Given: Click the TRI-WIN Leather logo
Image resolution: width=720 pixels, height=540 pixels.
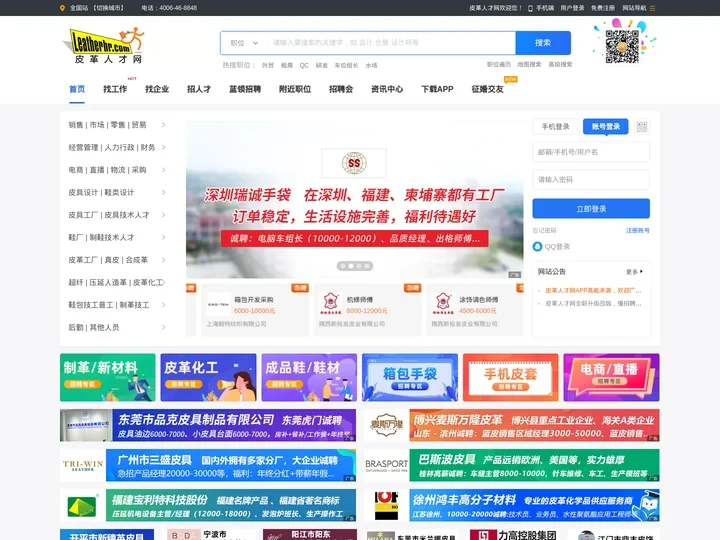Looking at the screenshot, I should coord(83,466).
